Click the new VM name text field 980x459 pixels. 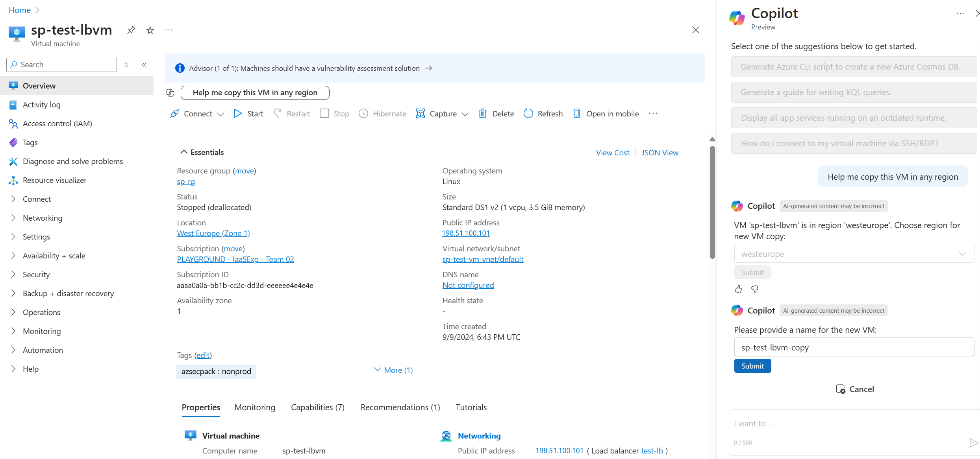[854, 347]
